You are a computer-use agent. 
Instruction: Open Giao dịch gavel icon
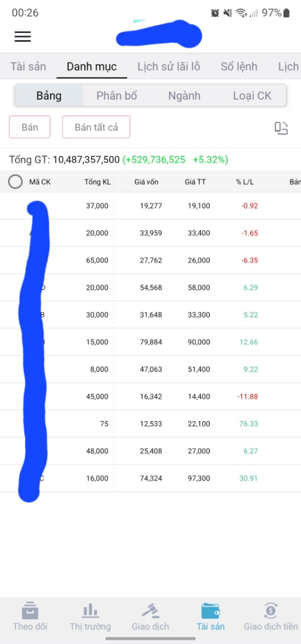[x=150, y=612]
